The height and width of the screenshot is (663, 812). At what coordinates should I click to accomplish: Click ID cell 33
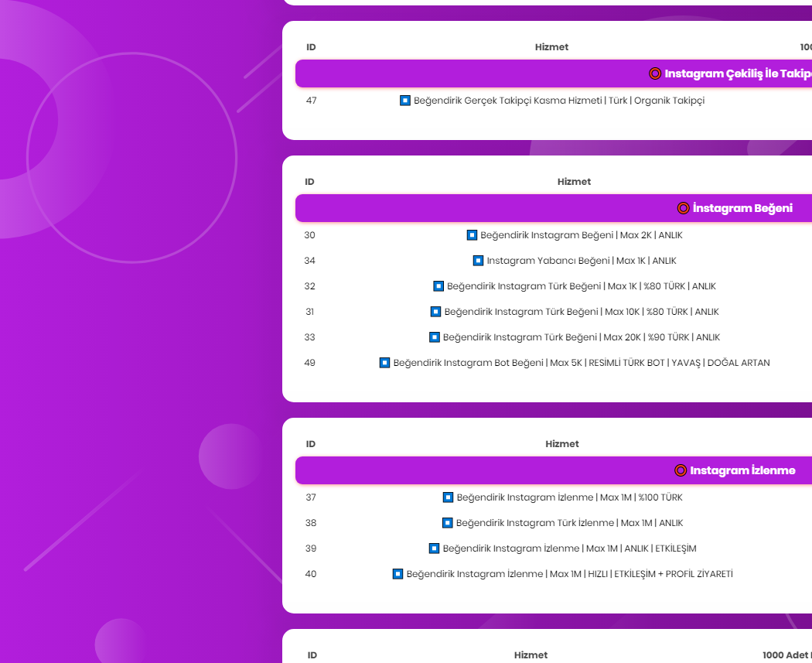point(309,337)
